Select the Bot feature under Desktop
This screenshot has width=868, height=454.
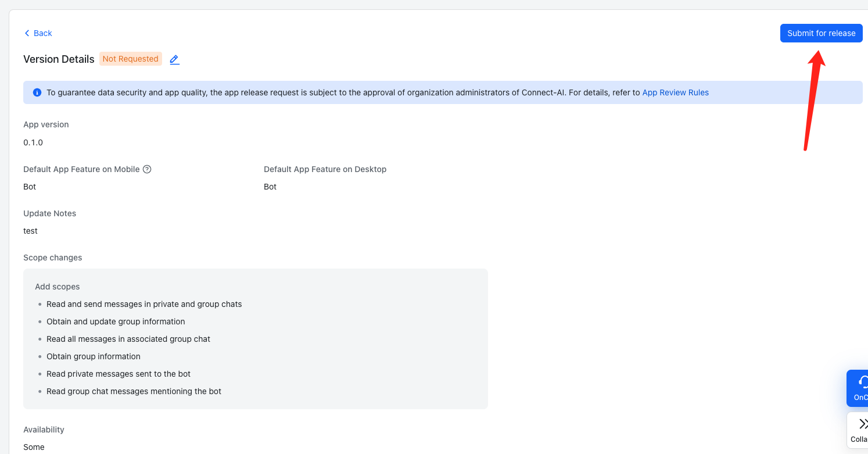tap(269, 187)
